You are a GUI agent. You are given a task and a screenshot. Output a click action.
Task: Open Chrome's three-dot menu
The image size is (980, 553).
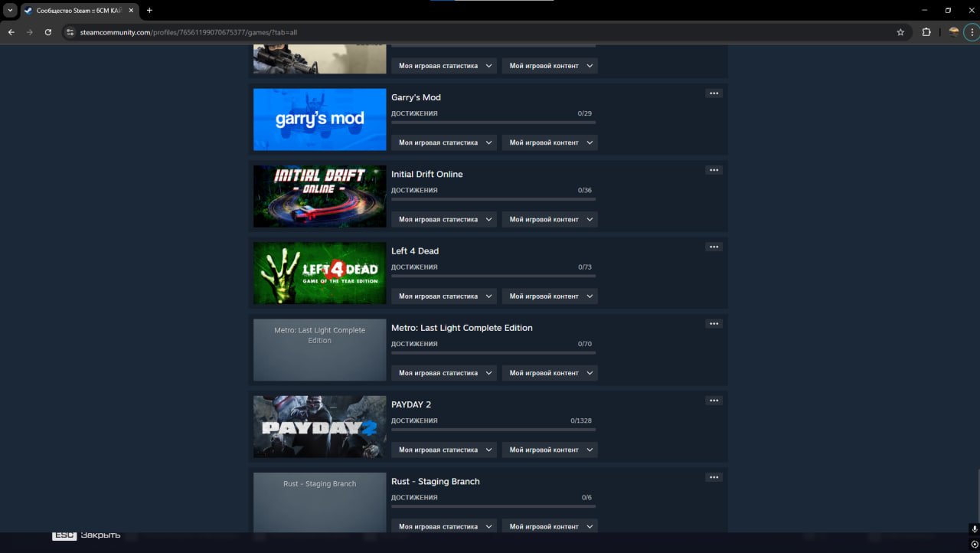pos(972,32)
